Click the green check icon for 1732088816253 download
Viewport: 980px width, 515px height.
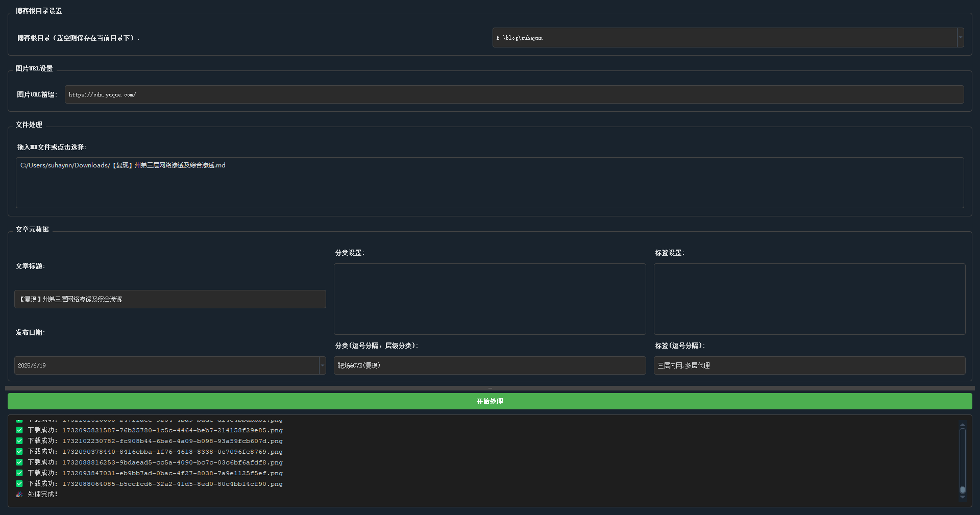(19, 462)
